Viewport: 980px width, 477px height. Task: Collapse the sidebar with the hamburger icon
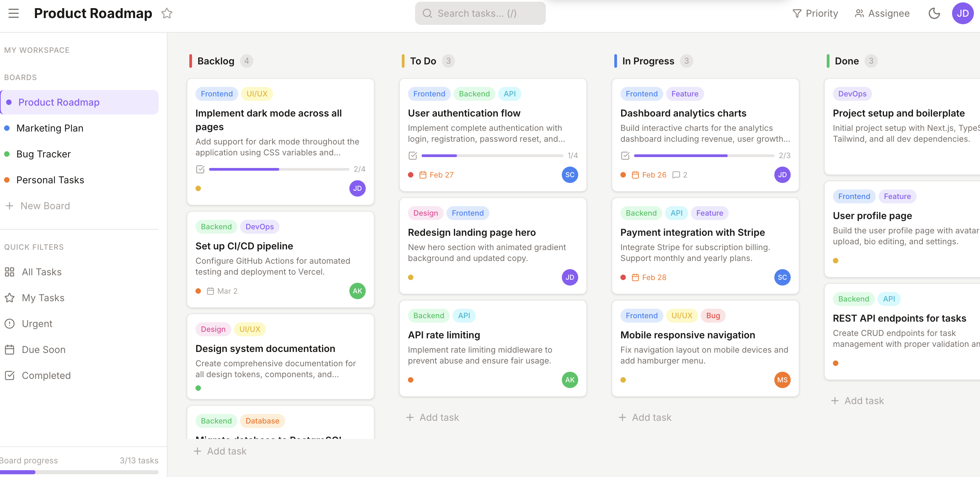(x=14, y=13)
